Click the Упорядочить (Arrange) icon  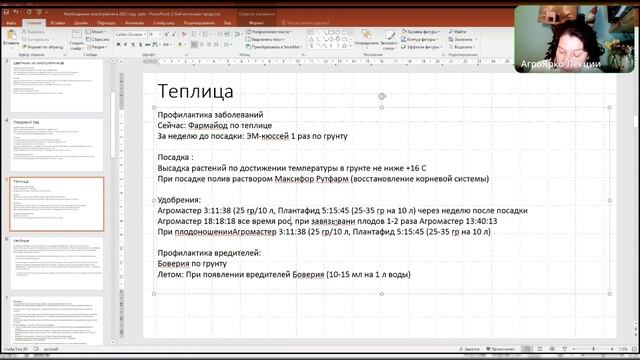pyautogui.click(x=366, y=34)
